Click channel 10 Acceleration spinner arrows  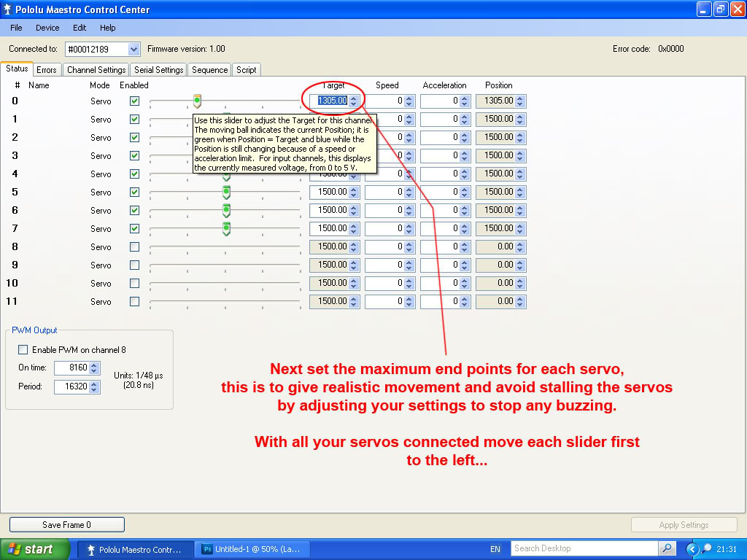465,284
